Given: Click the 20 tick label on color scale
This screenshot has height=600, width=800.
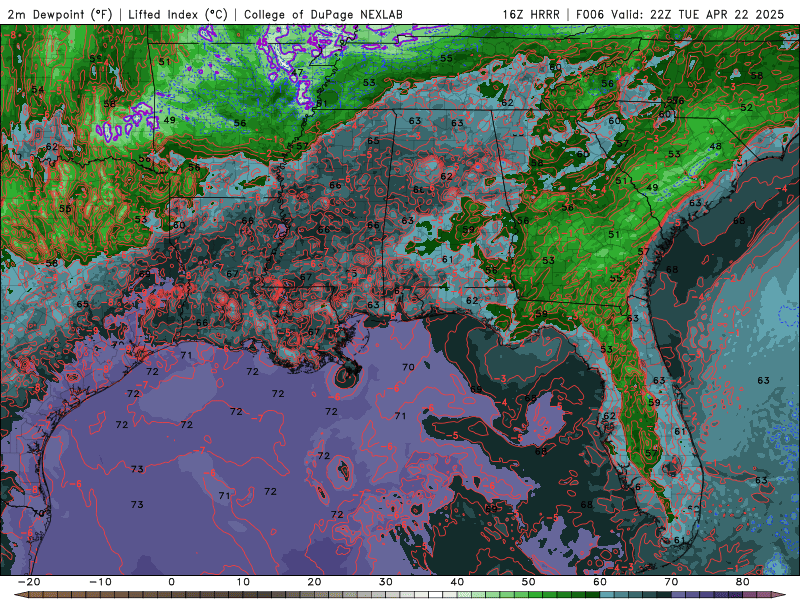Looking at the screenshot, I should [x=314, y=582].
